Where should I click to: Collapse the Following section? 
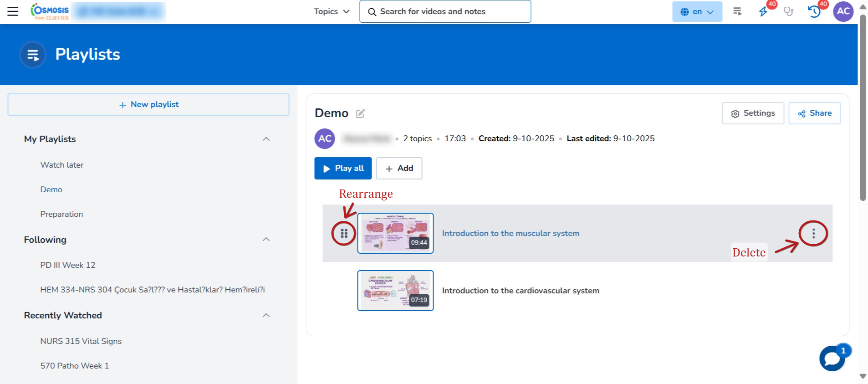(x=266, y=240)
